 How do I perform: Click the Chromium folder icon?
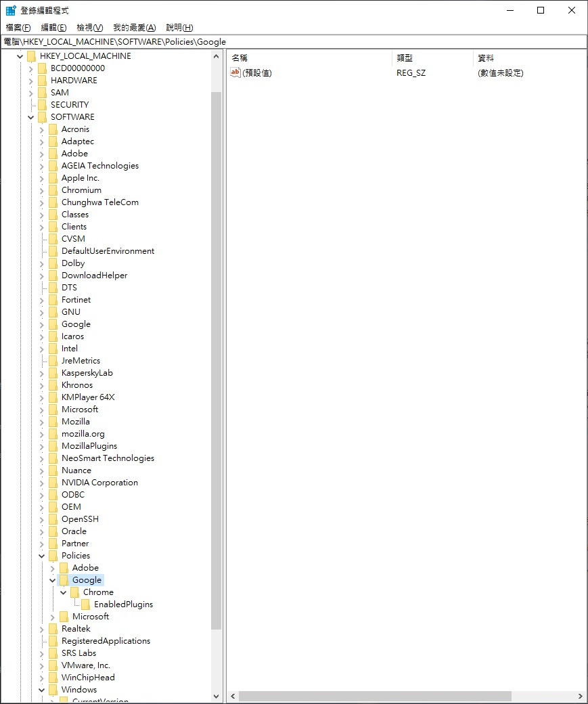pyautogui.click(x=53, y=190)
